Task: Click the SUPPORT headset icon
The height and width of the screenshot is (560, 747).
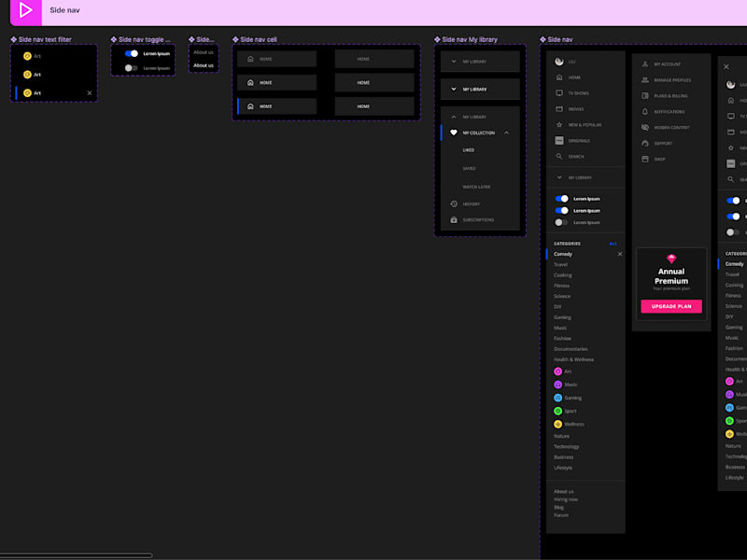Action: [x=645, y=144]
